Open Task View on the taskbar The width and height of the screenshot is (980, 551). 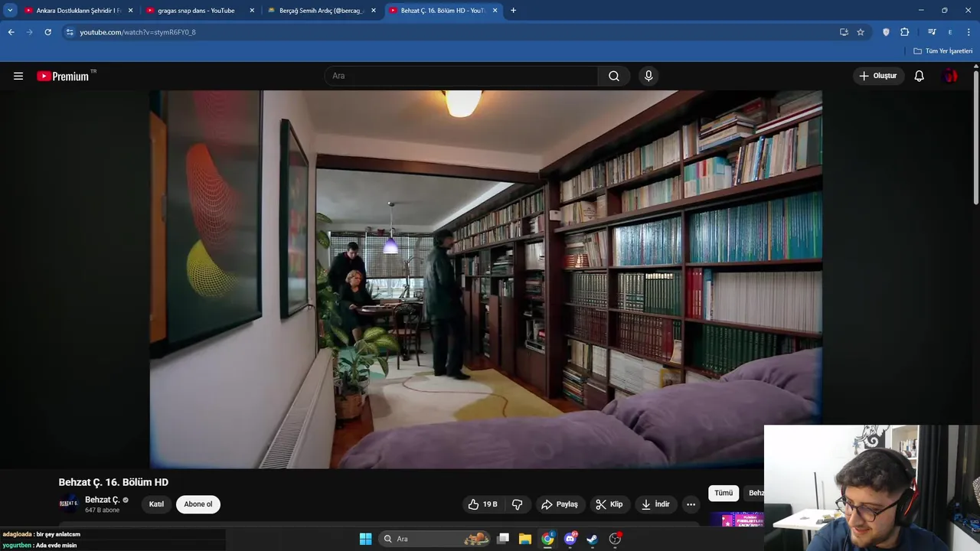tap(503, 539)
